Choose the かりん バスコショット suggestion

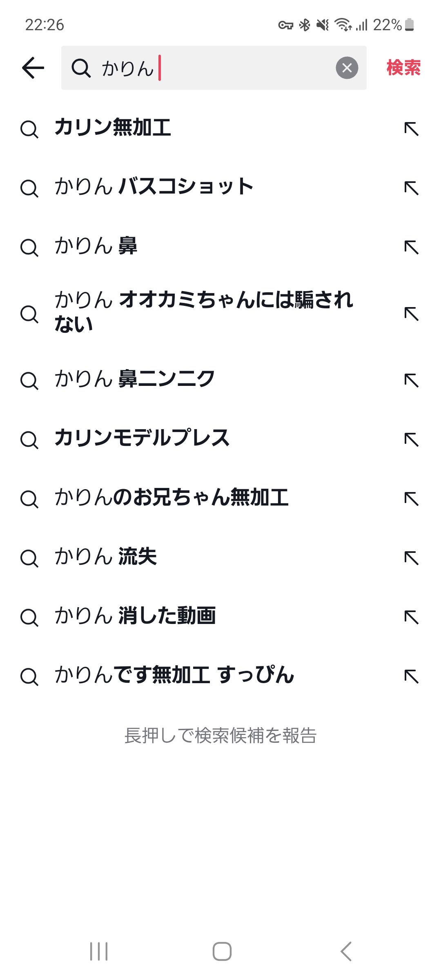pos(154,187)
